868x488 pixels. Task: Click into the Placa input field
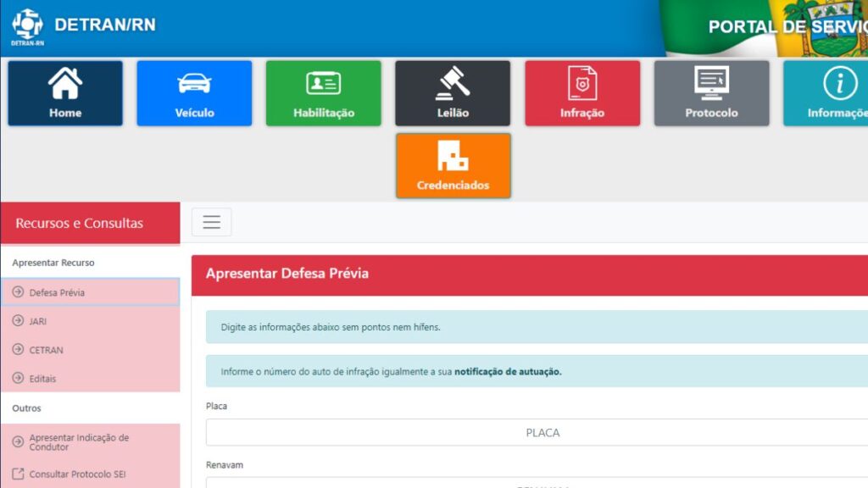[541, 432]
